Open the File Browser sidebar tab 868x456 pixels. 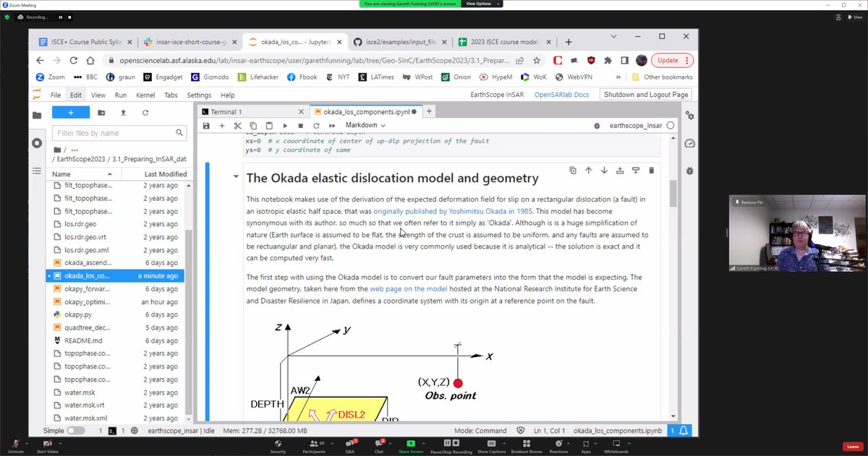pos(37,116)
